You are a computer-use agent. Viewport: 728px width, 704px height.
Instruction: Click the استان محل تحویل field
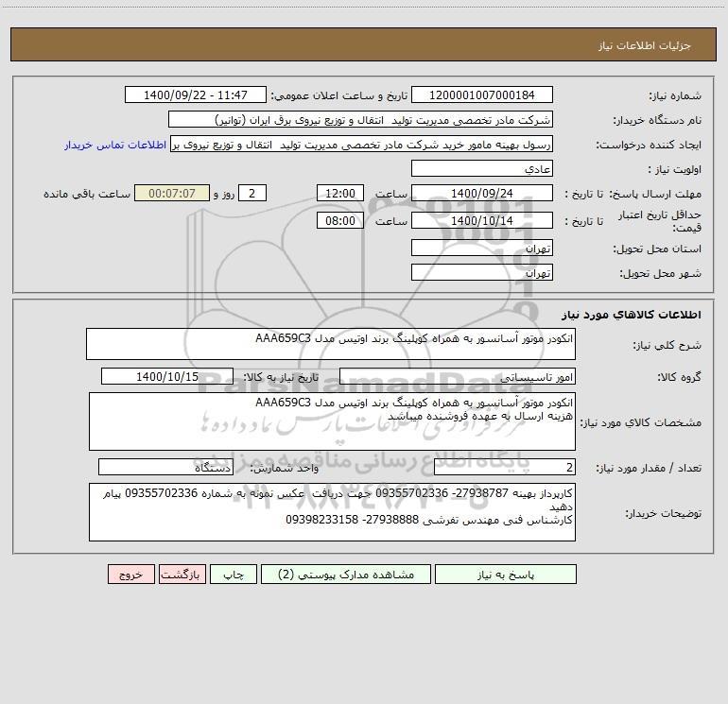point(482,249)
